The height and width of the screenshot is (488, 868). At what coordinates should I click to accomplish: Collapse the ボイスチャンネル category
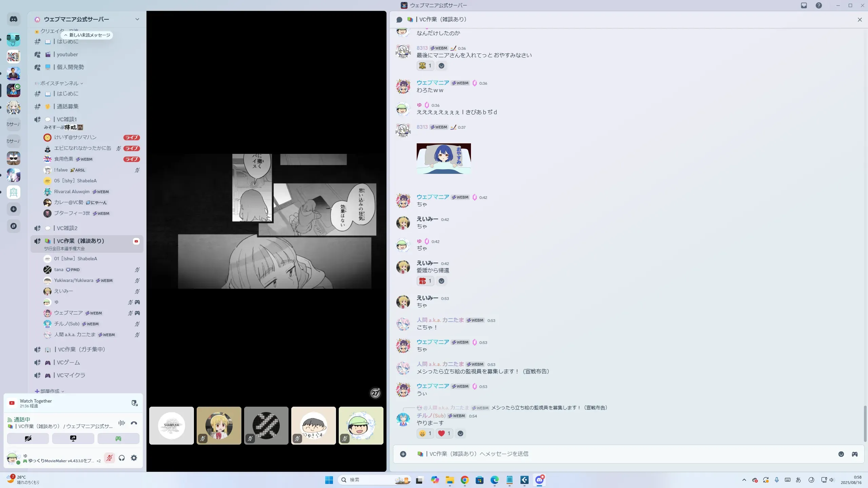59,83
